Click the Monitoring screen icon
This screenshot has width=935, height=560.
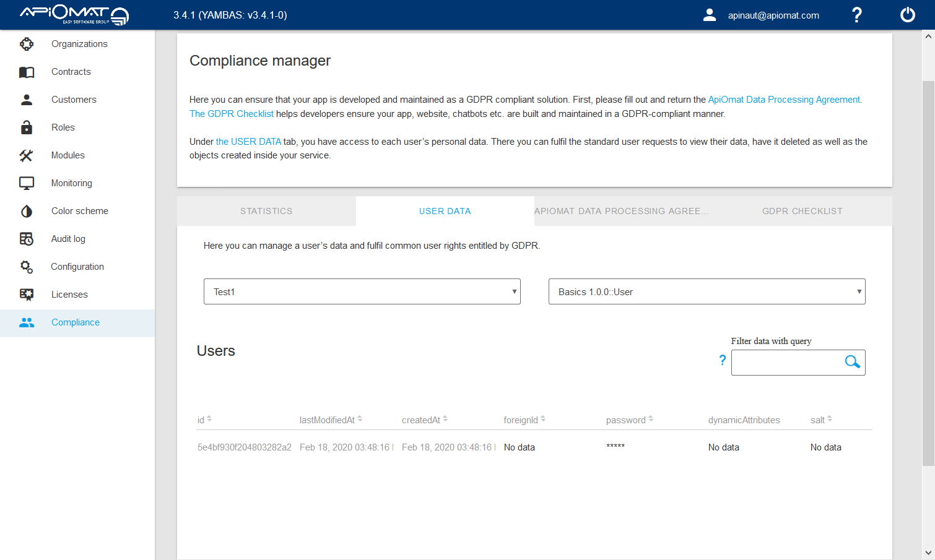point(27,183)
